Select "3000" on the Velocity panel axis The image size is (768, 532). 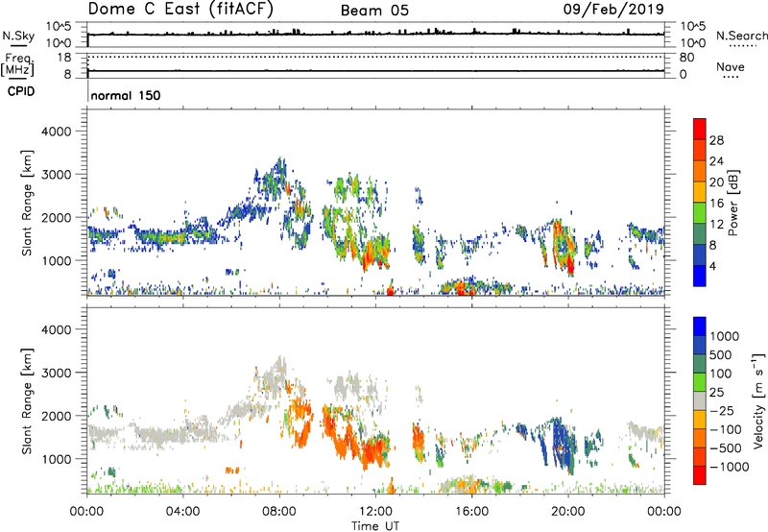point(57,373)
